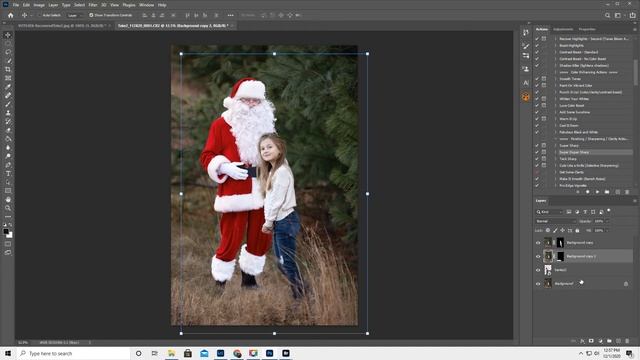This screenshot has width=640, height=360.
Task: Toggle the layer filter on/off switch
Action: point(609,211)
